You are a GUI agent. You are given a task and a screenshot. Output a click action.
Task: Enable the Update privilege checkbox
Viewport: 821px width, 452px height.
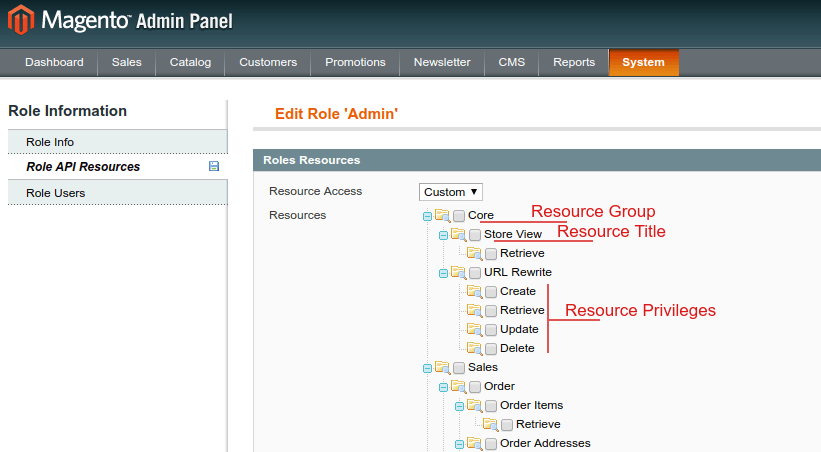[491, 330]
